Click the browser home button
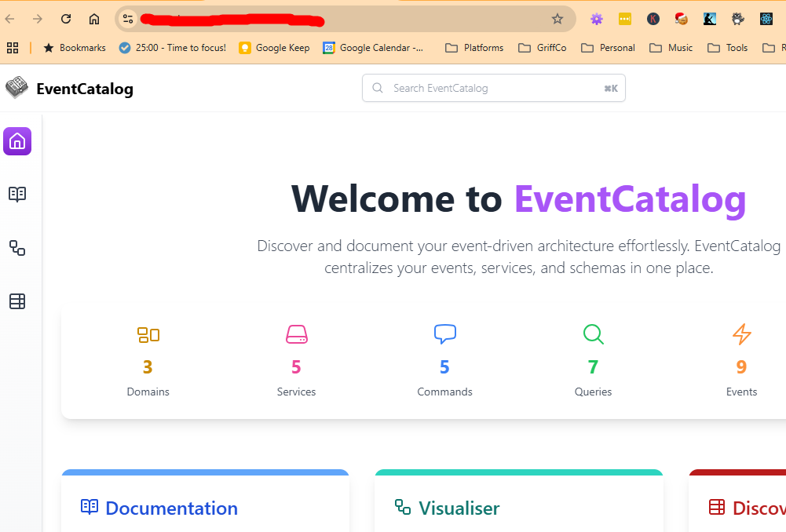The height and width of the screenshot is (532, 786). click(x=93, y=19)
